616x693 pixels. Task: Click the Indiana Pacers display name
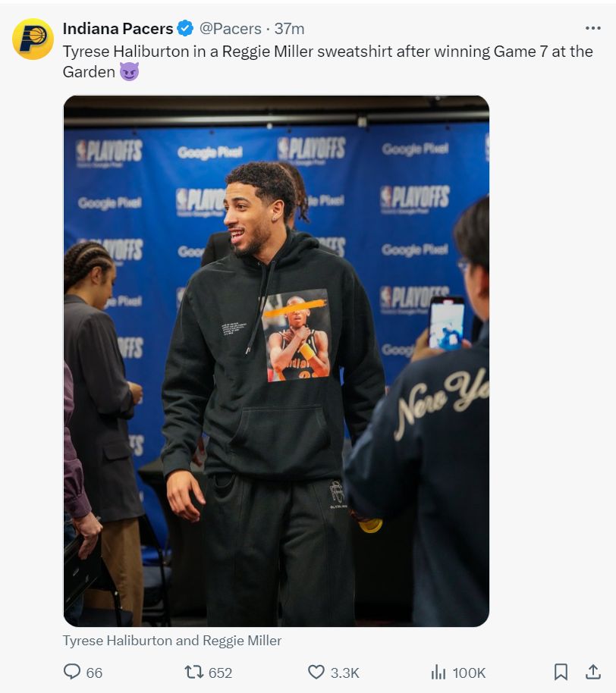click(x=118, y=29)
